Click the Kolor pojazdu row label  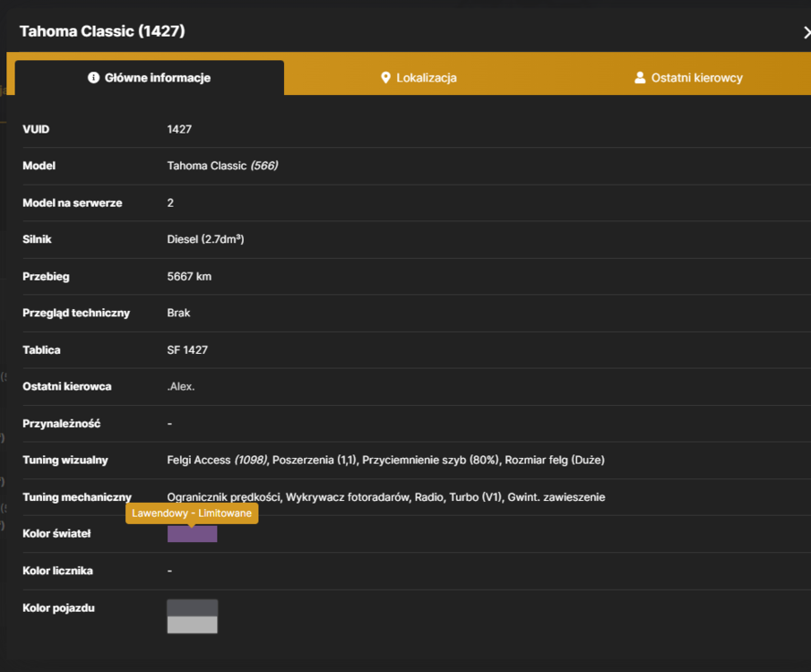tap(58, 607)
